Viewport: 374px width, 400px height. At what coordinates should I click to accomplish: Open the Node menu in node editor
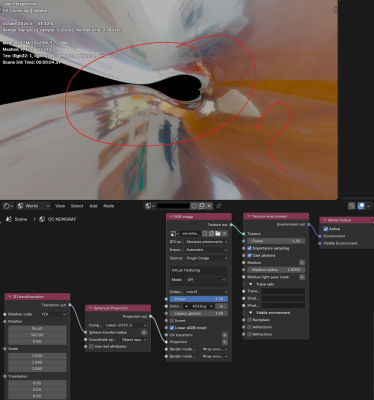click(x=109, y=206)
